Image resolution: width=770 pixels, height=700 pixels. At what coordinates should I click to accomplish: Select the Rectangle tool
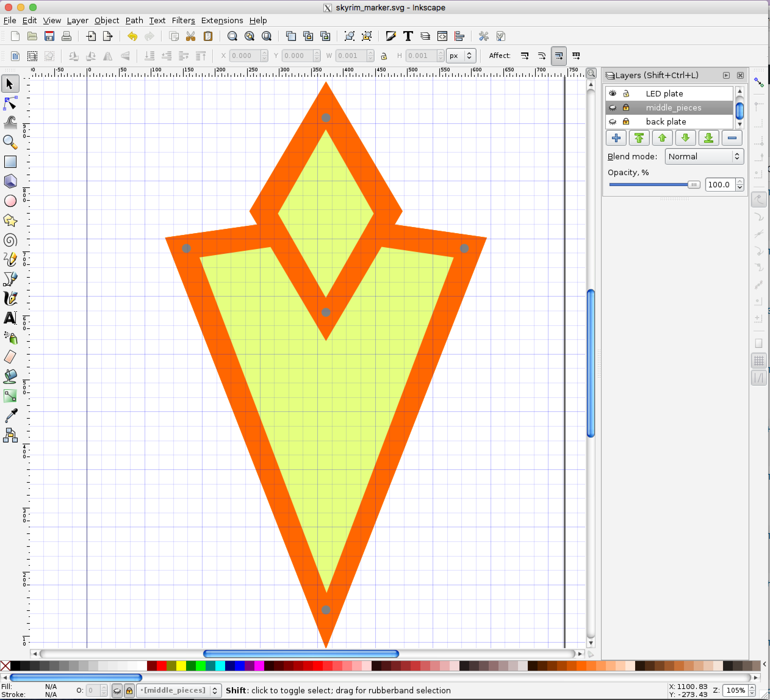[10, 162]
